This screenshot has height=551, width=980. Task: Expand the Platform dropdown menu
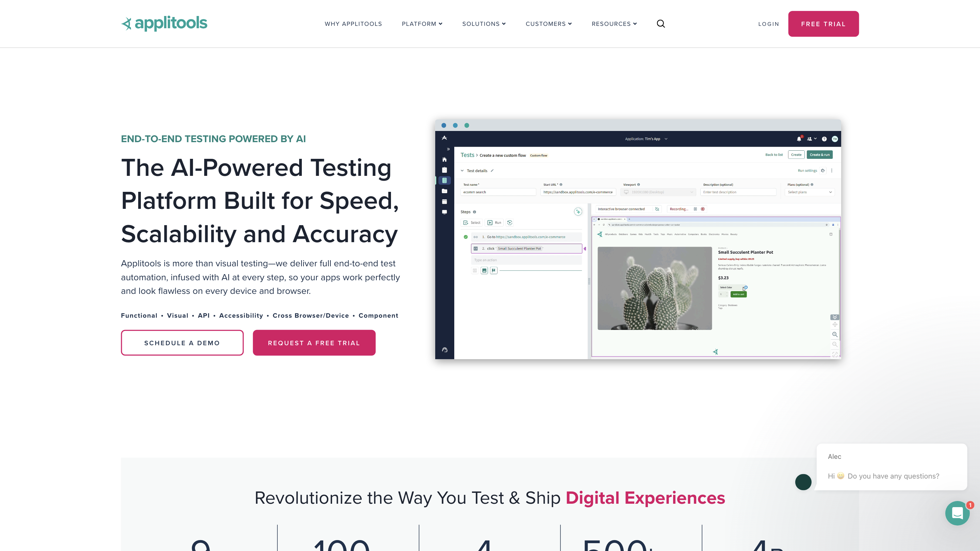[422, 24]
